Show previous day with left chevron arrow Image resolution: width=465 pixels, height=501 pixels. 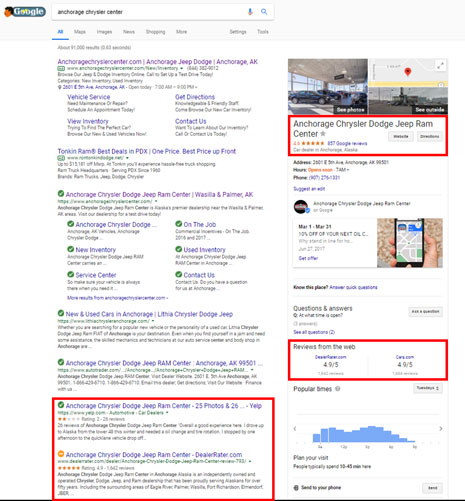pos(295,429)
